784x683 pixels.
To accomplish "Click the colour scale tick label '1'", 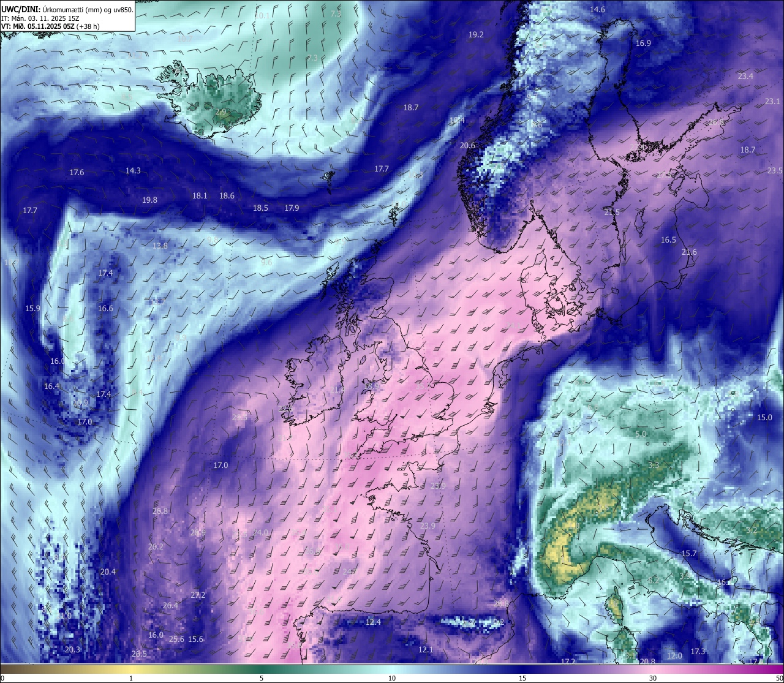I will pyautogui.click(x=131, y=678).
